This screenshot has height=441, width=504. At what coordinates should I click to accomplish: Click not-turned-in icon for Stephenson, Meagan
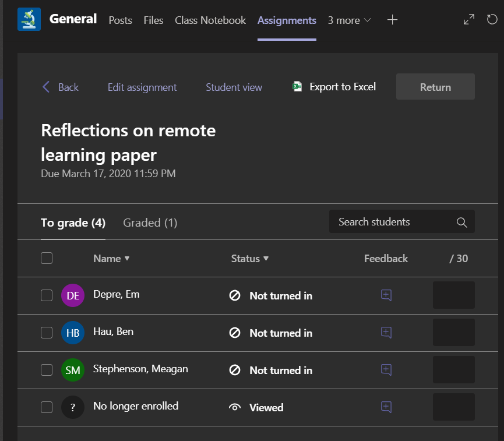click(235, 370)
